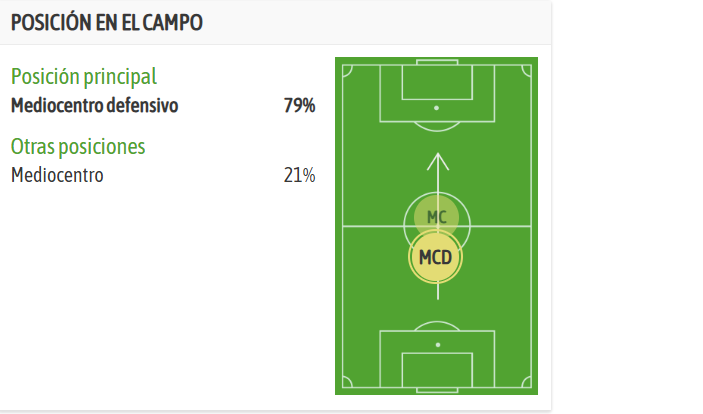Image resolution: width=703 pixels, height=414 pixels.
Task: Click the top goal area box
Action: [x=437, y=82]
